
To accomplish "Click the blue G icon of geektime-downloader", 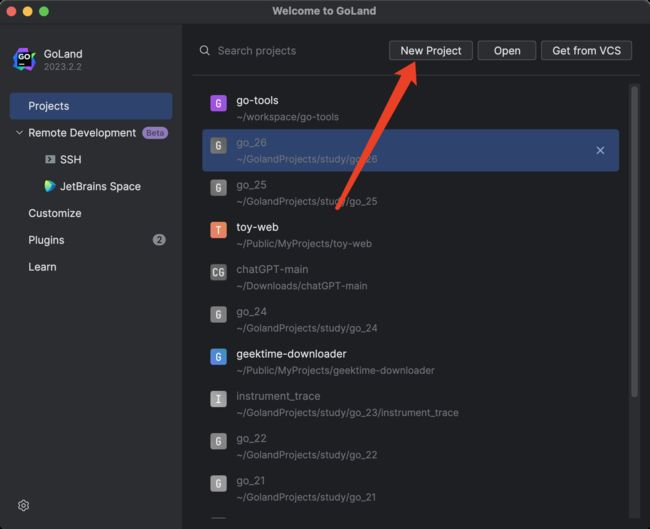I will pyautogui.click(x=218, y=357).
